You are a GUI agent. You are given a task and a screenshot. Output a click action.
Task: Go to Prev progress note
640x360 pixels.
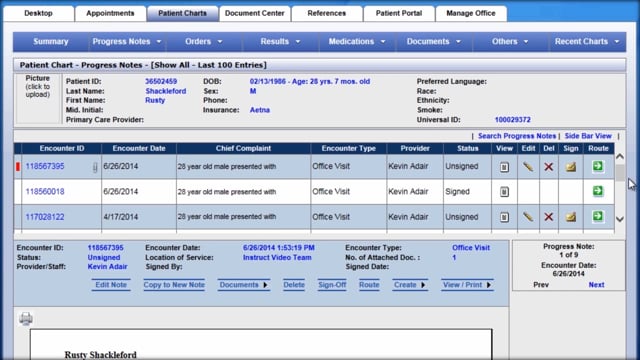coord(541,285)
